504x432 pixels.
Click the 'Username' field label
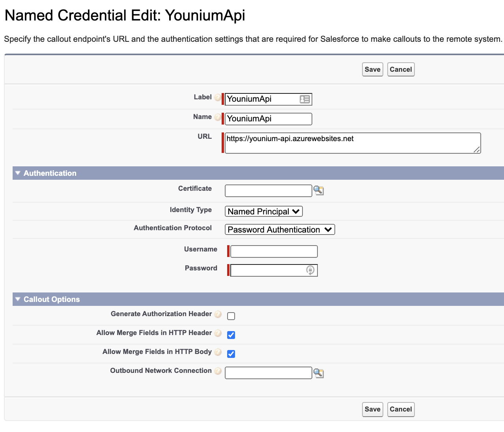(x=201, y=249)
